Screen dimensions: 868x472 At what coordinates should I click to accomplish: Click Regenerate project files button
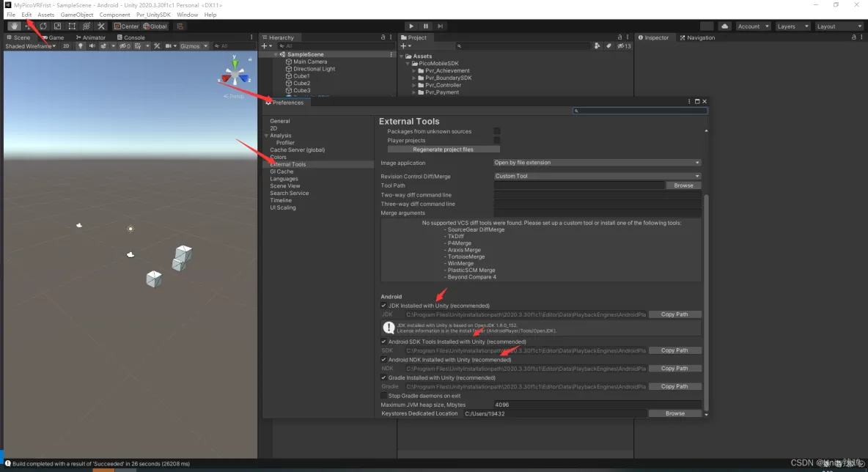click(x=443, y=150)
